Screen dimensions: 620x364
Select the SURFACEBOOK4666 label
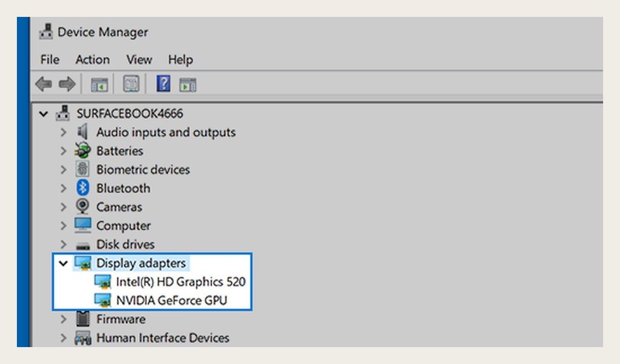tap(130, 114)
